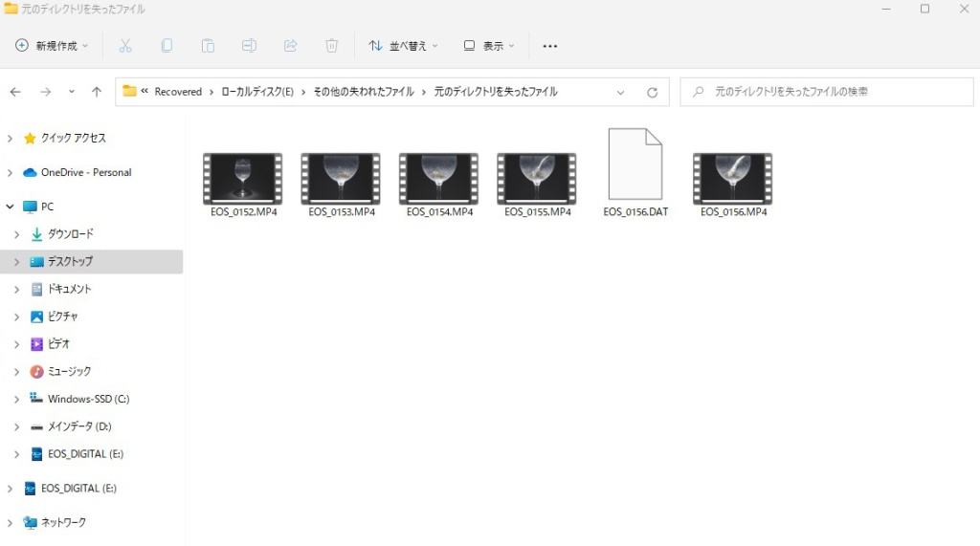Click the Rename icon in toolbar
Image resolution: width=980 pixels, height=546 pixels.
coord(250,46)
